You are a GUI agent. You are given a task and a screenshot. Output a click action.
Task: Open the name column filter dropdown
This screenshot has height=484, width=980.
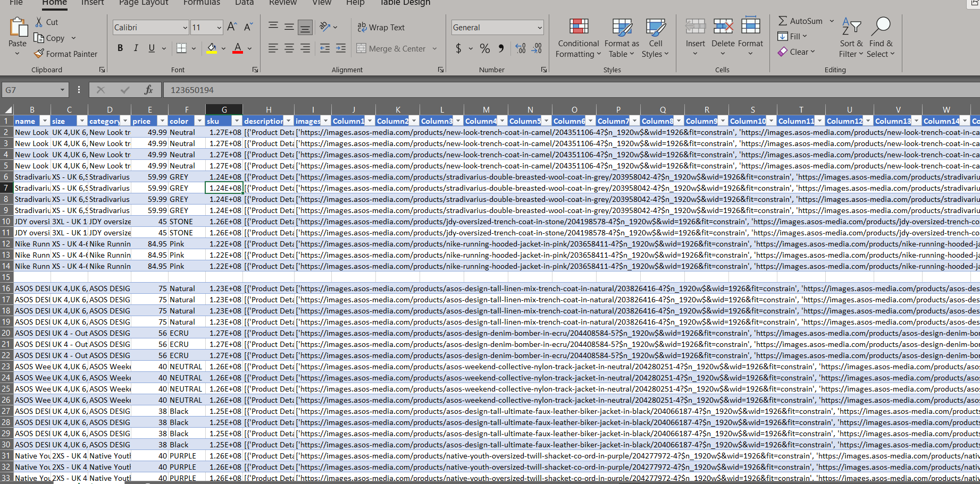45,121
